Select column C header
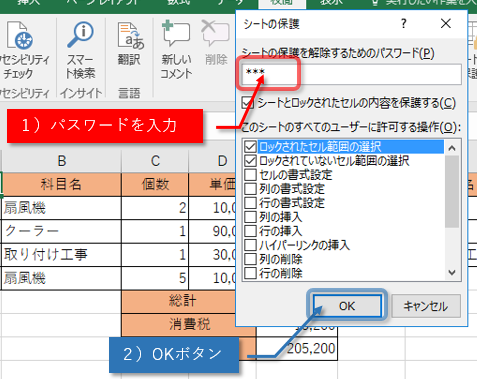 (x=155, y=161)
